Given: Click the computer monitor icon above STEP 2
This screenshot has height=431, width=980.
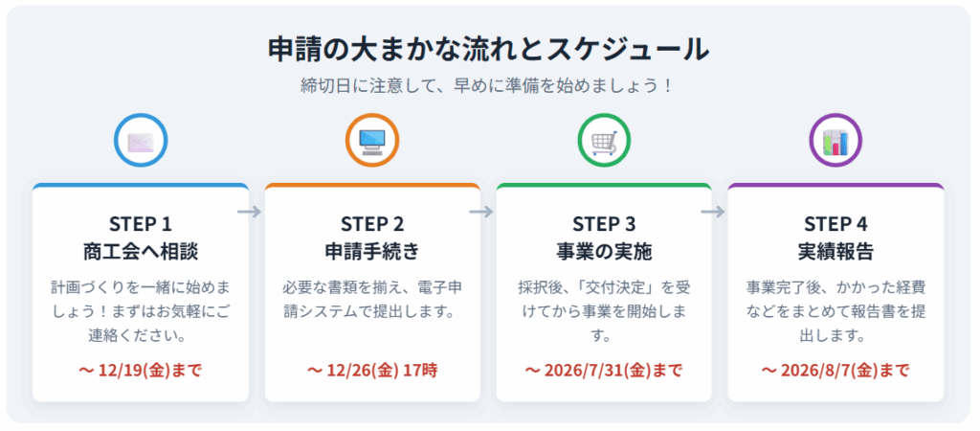Looking at the screenshot, I should 372,142.
